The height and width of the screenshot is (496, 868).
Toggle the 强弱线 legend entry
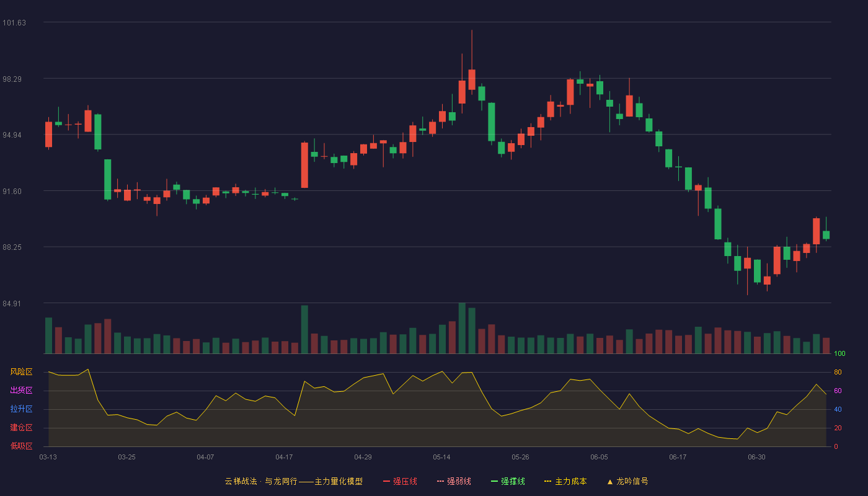(454, 481)
